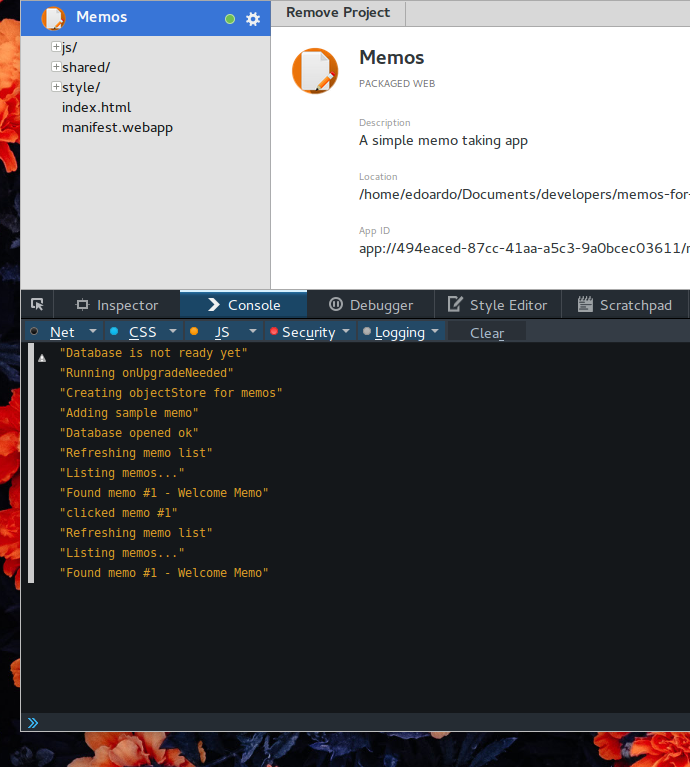Toggle the Logging filter
This screenshot has width=690, height=767.
tap(400, 332)
